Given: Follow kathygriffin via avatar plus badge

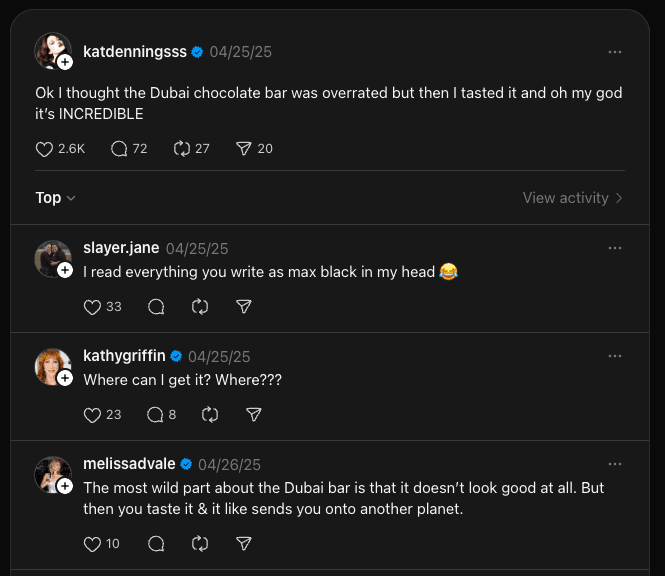Looking at the screenshot, I should pos(65,378).
